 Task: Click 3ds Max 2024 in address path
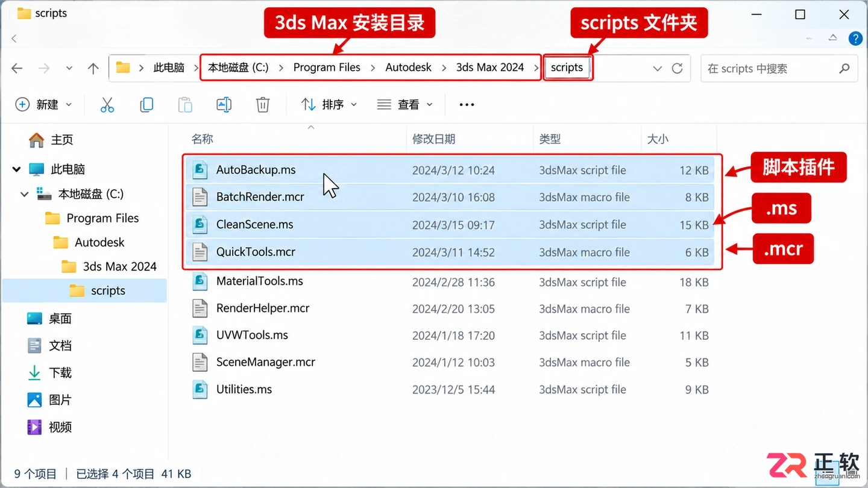490,67
